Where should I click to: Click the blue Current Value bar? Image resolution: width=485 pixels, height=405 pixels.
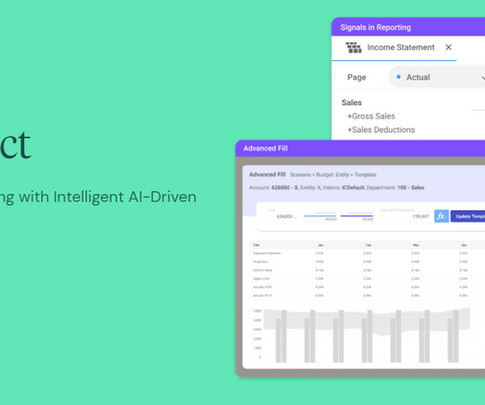coord(320,216)
